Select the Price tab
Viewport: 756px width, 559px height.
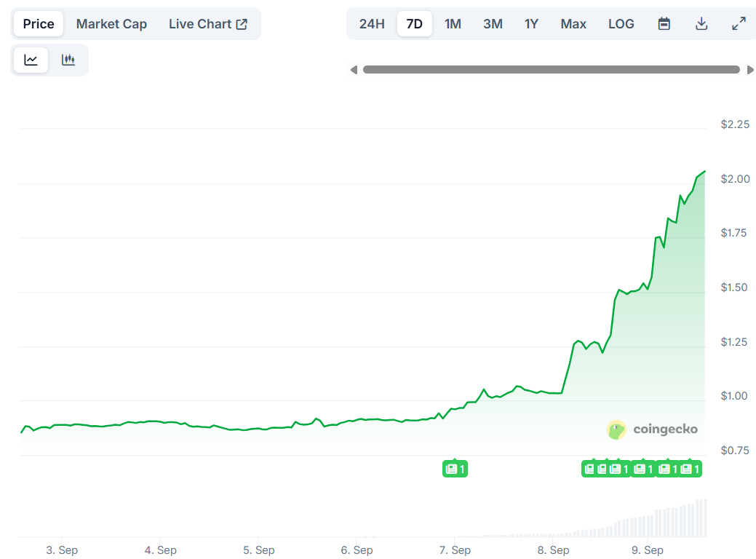coord(39,23)
